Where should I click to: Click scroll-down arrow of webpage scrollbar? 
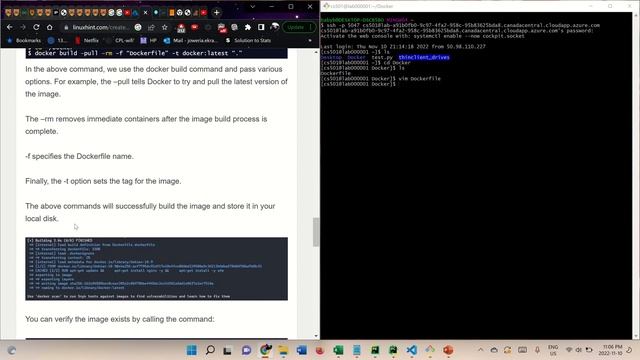click(x=316, y=336)
